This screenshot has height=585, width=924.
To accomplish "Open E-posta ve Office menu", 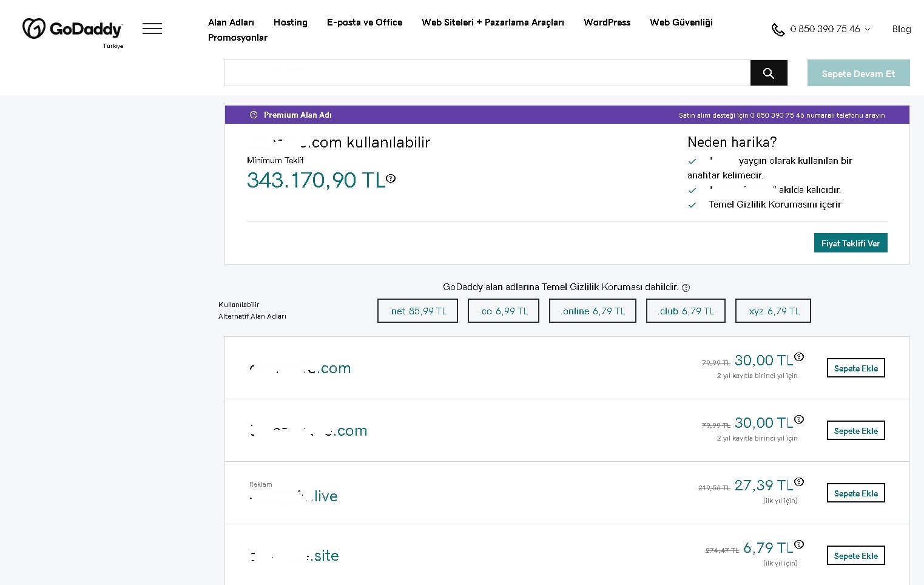I will coord(365,22).
